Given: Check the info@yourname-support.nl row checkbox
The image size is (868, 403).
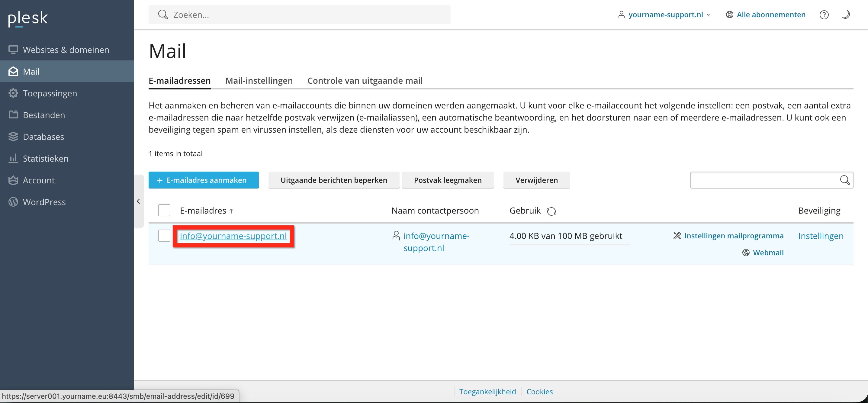Looking at the screenshot, I should pos(164,236).
